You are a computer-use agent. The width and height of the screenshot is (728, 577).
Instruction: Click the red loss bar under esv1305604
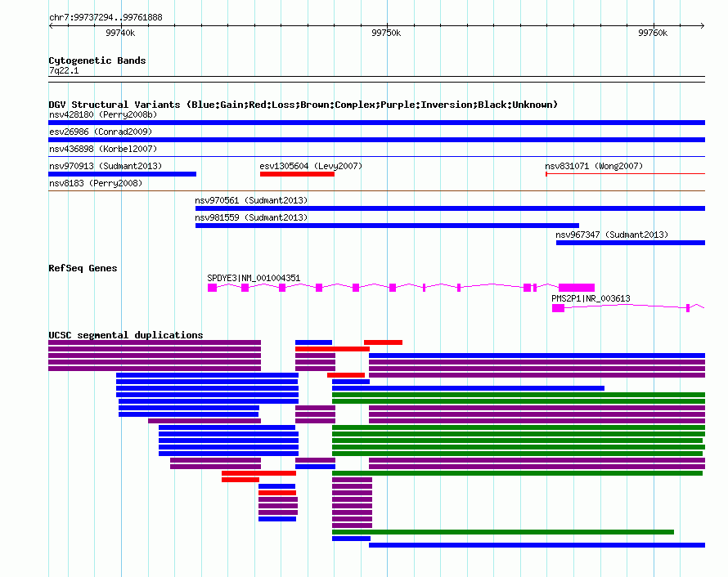(297, 174)
